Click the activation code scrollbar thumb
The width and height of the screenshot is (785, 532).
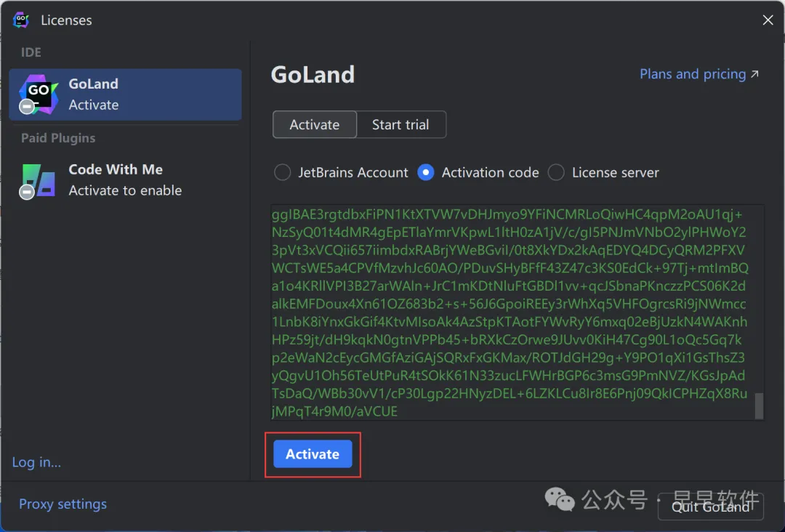click(x=759, y=406)
